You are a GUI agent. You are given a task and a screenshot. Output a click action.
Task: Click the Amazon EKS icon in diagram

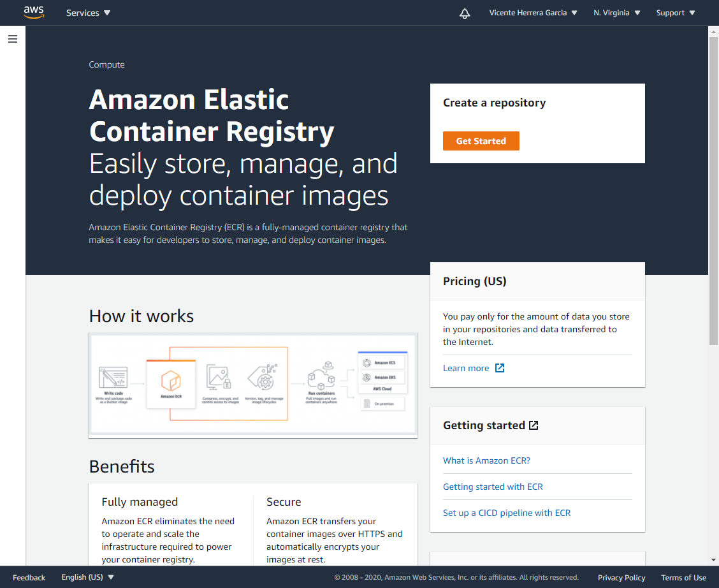coord(367,378)
